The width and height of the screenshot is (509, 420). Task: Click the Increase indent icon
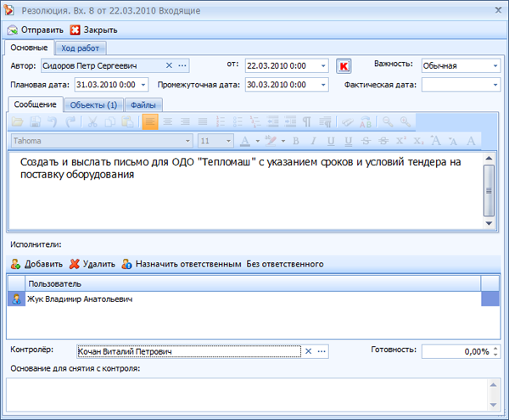(290, 121)
